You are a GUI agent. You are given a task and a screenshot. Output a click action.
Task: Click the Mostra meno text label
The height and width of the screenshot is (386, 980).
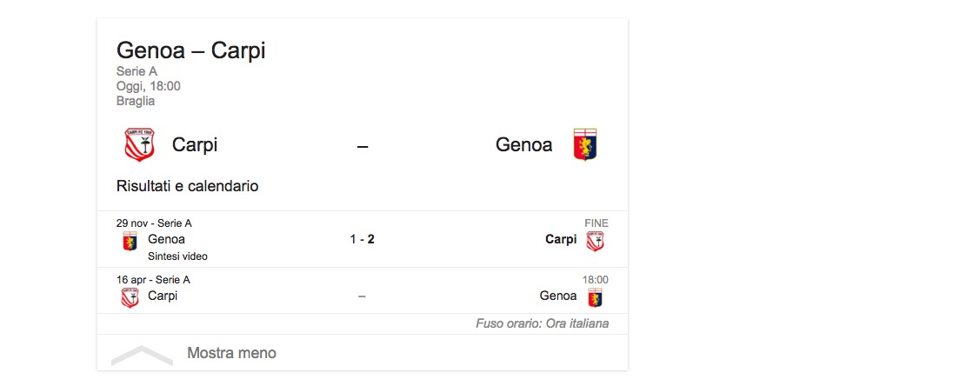(x=231, y=353)
